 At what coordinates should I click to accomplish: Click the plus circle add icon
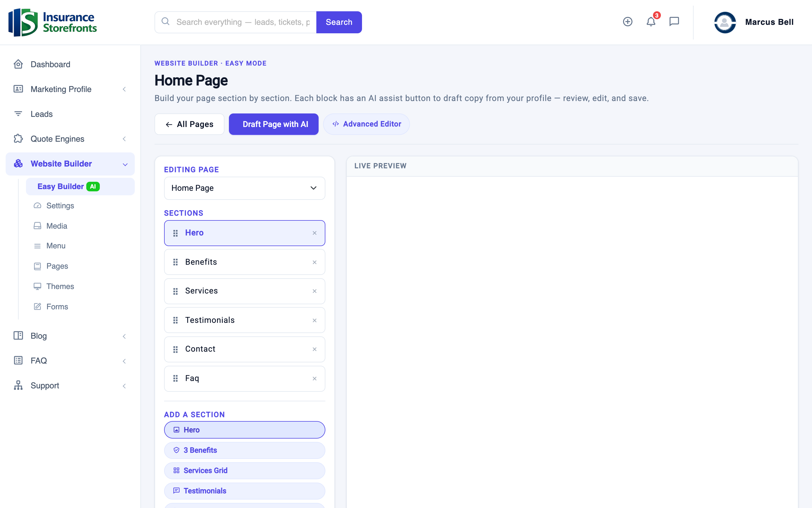pos(627,22)
